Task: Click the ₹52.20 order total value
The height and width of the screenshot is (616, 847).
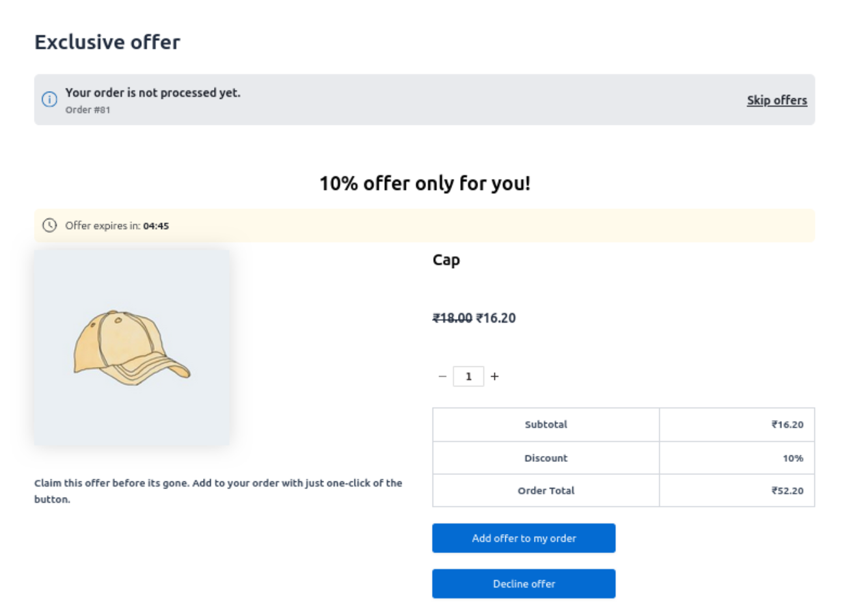Action: click(787, 491)
